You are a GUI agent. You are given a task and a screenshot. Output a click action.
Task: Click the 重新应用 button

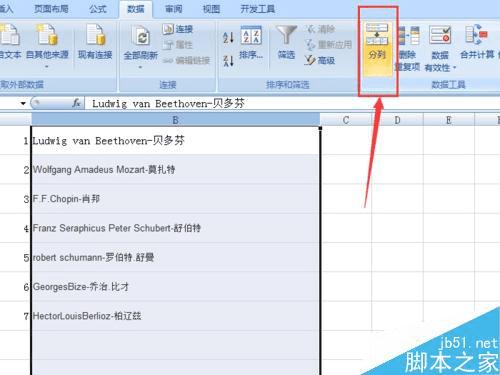pyautogui.click(x=329, y=44)
